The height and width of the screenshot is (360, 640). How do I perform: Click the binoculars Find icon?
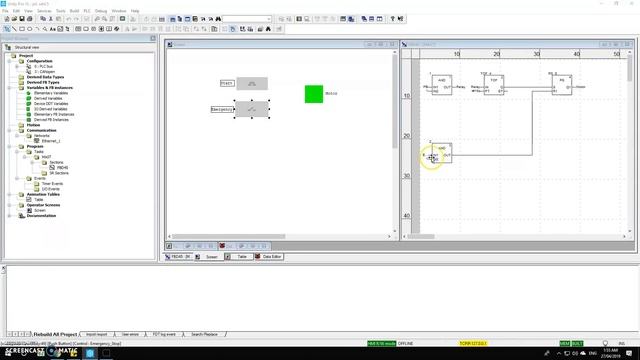point(218,19)
